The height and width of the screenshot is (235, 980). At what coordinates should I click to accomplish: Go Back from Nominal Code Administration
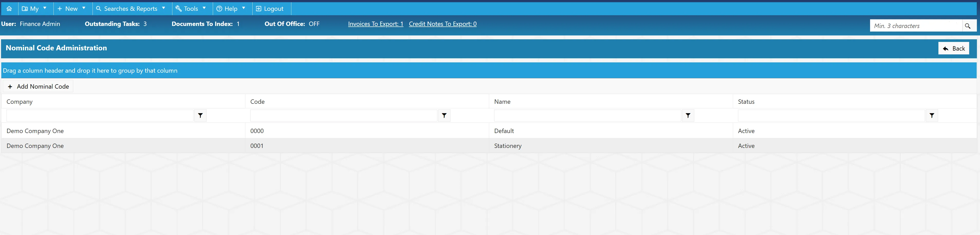(953, 48)
